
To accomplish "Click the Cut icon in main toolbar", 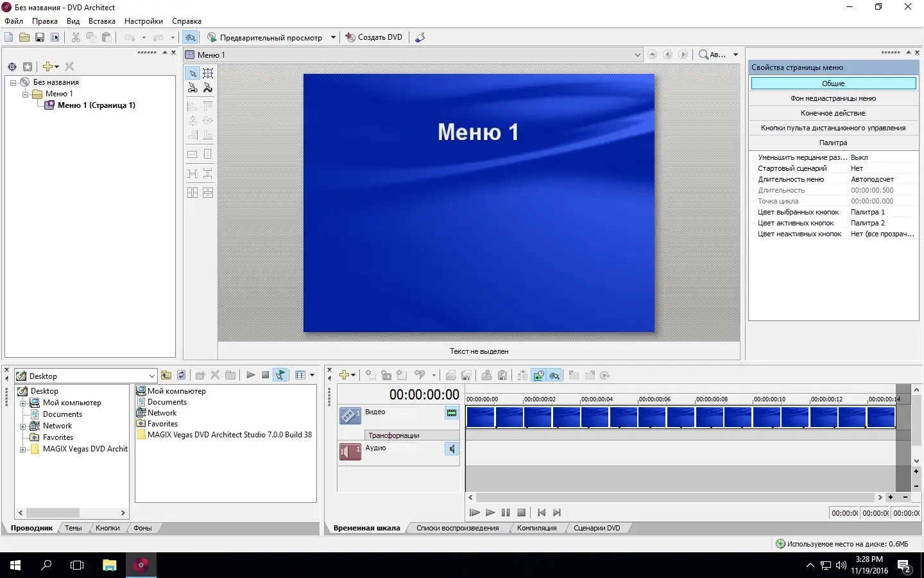I will point(75,37).
